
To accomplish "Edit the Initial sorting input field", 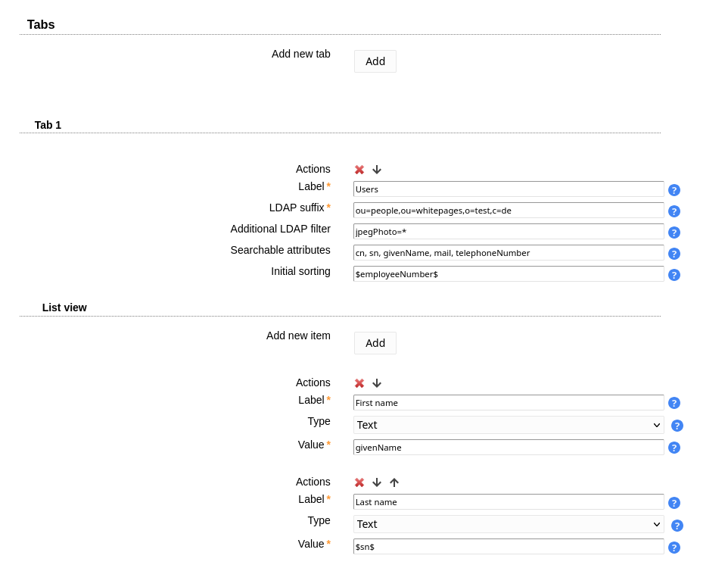I will click(x=508, y=274).
